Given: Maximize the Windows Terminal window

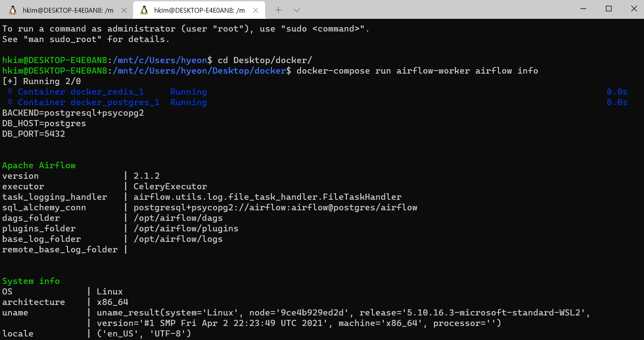Looking at the screenshot, I should tap(609, 9).
